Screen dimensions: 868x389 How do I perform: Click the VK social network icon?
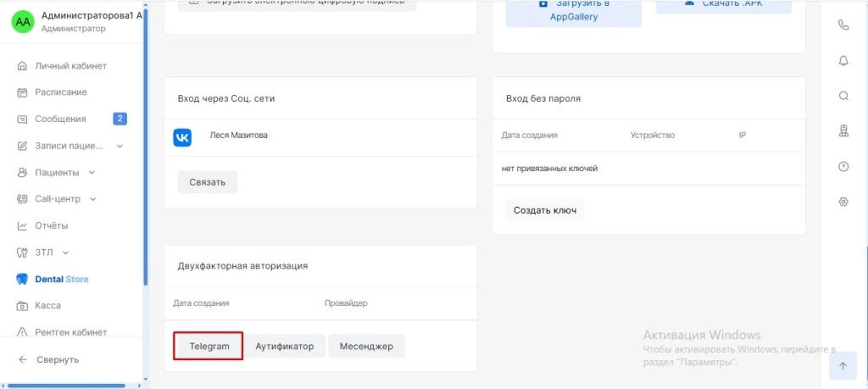click(x=182, y=137)
